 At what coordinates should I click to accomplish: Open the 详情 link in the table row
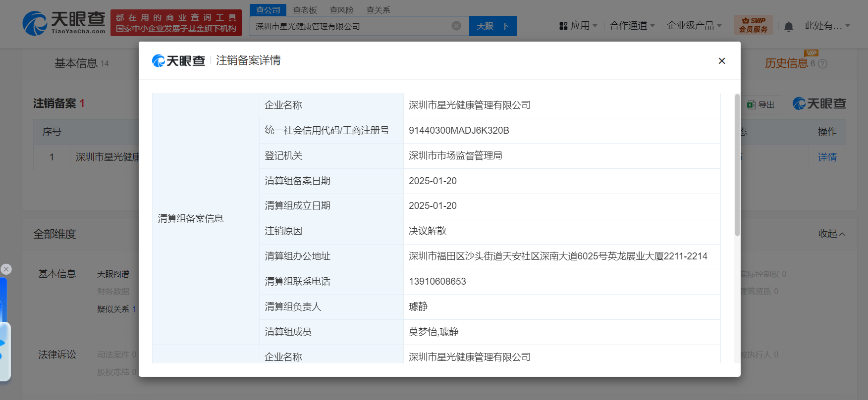(x=827, y=157)
